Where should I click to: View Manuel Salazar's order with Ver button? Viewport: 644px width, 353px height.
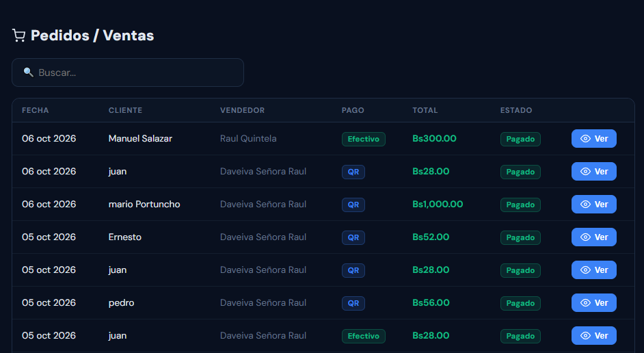coord(594,138)
